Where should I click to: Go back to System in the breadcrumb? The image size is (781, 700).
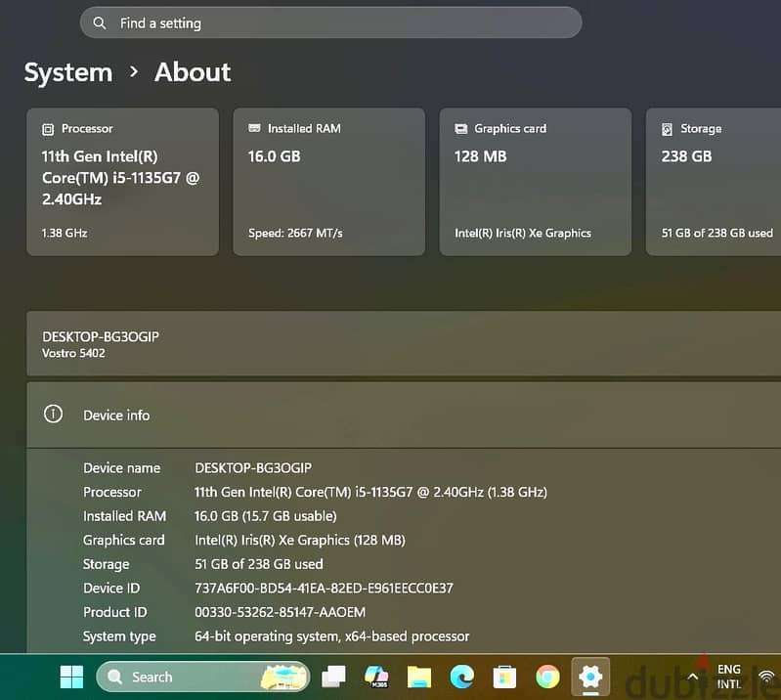point(68,72)
